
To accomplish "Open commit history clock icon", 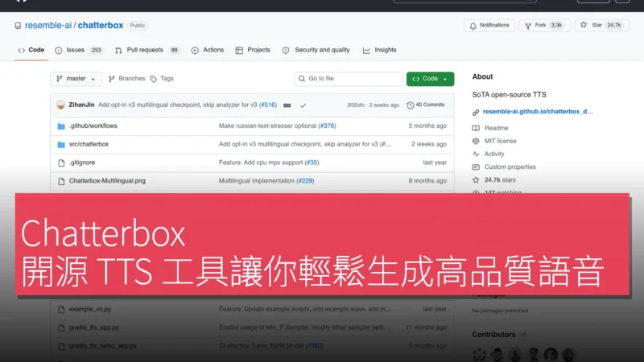I will pos(410,105).
